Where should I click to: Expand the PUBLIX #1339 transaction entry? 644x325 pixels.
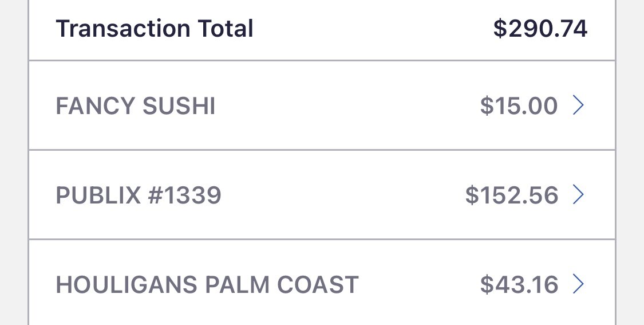(x=322, y=194)
